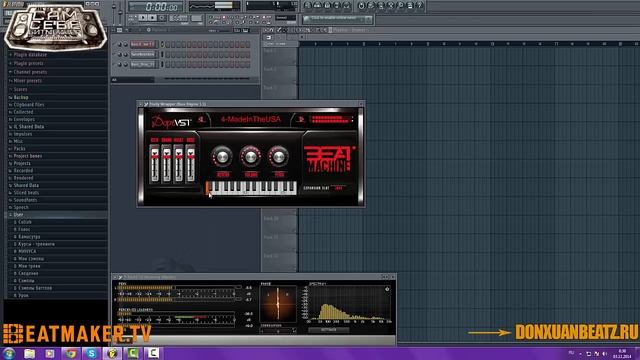Open File Explorer from the taskbar

tap(29, 353)
